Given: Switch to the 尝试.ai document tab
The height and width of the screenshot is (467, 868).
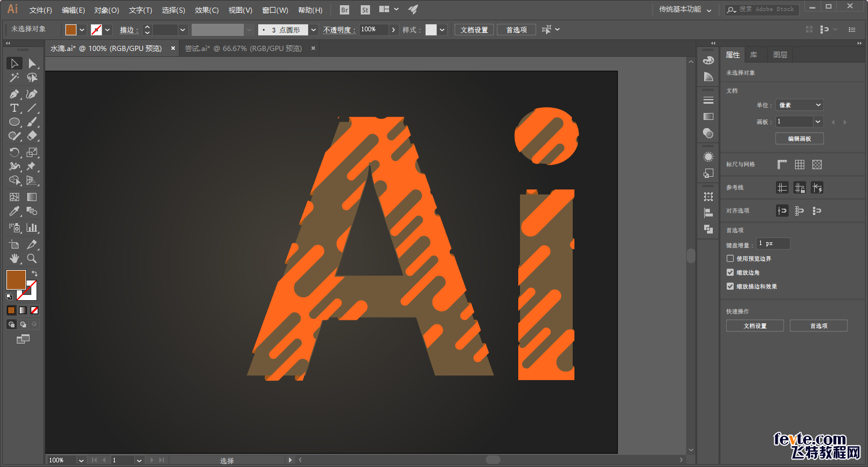Looking at the screenshot, I should [x=243, y=49].
